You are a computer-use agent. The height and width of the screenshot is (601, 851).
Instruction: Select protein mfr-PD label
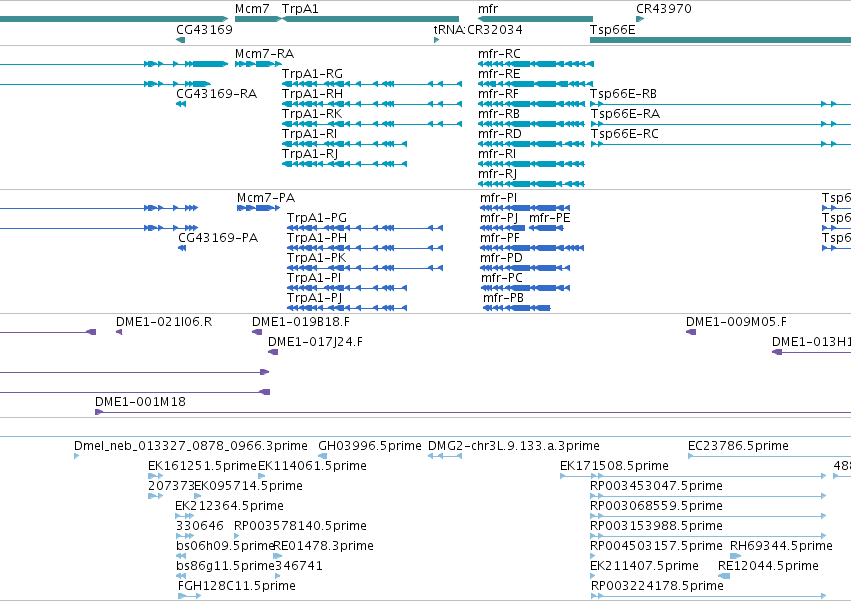point(501,257)
